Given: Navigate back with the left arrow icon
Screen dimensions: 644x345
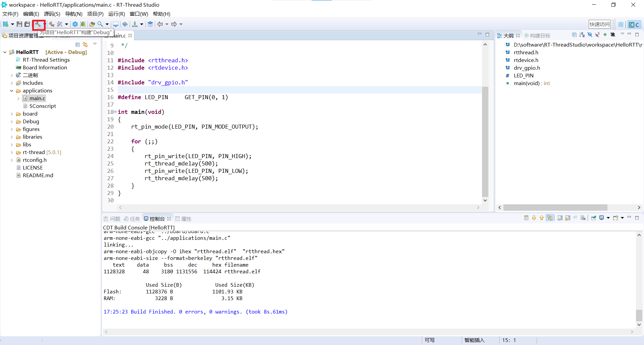Looking at the screenshot, I should pos(160,24).
